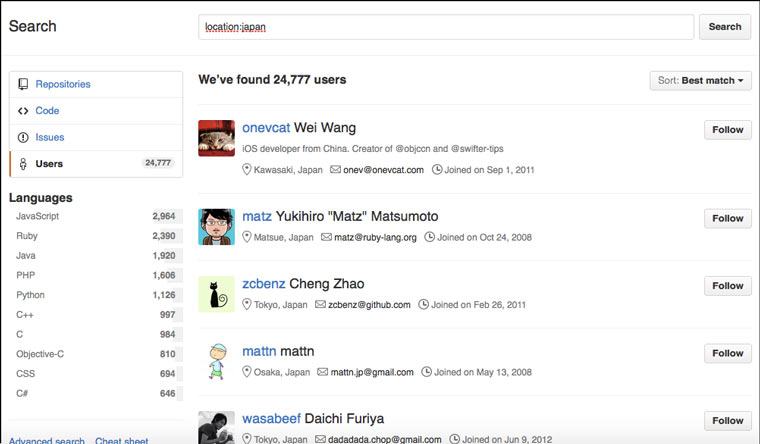Filter by Objective-C language
The height and width of the screenshot is (444, 760).
pos(96,354)
